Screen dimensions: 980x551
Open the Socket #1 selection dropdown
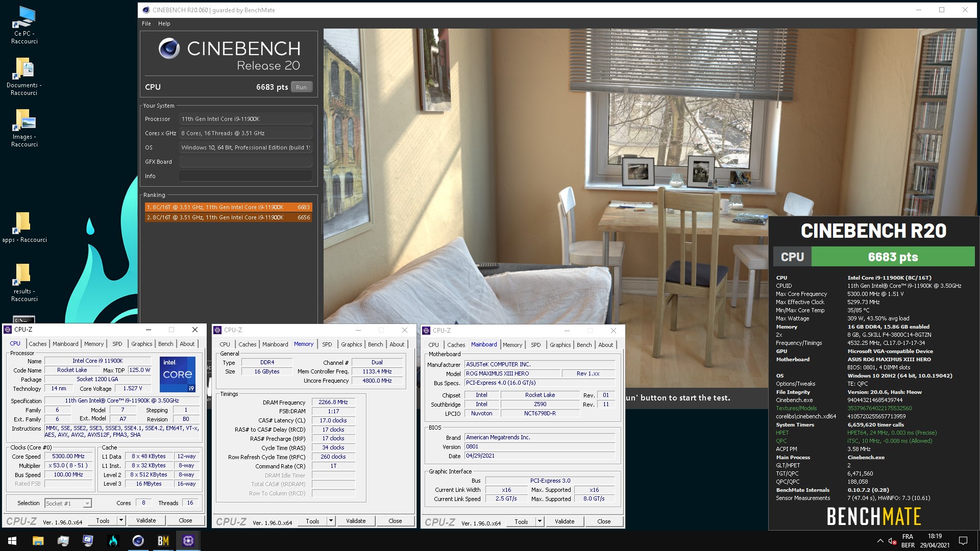point(68,504)
